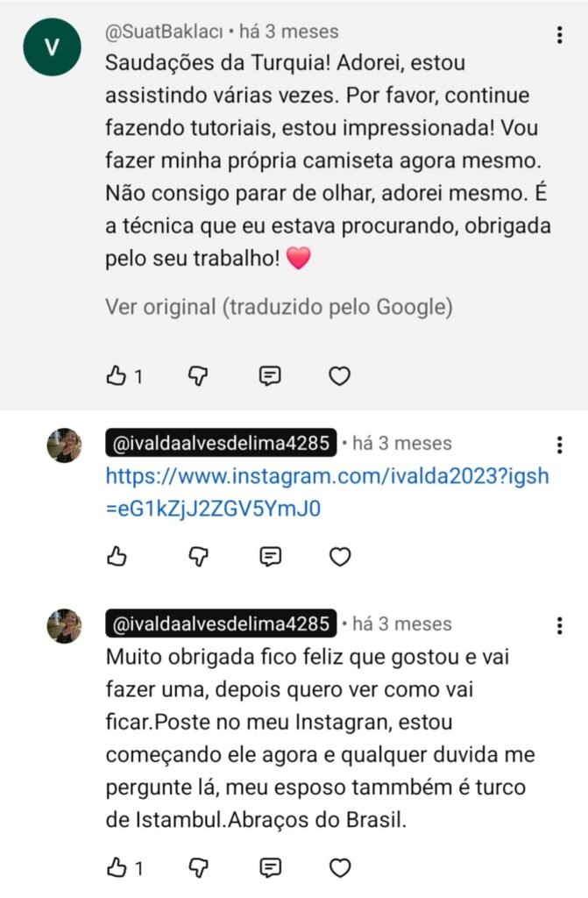Dislike the Saudações da Turquia comment
The image size is (588, 898).
(x=198, y=376)
